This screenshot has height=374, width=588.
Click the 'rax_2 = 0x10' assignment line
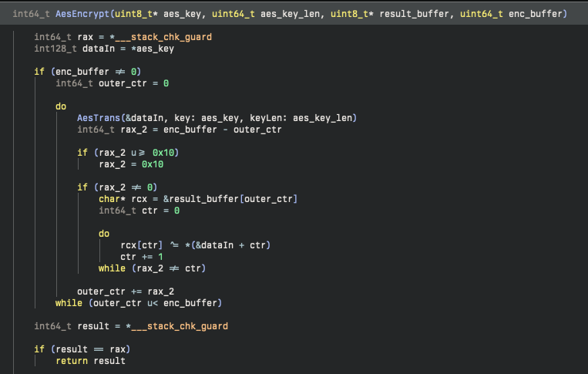click(131, 164)
